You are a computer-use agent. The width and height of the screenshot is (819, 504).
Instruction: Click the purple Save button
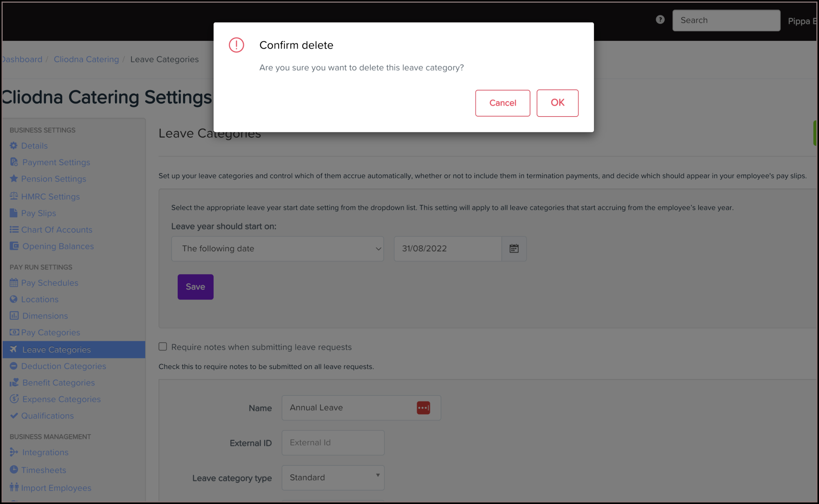[x=195, y=287]
